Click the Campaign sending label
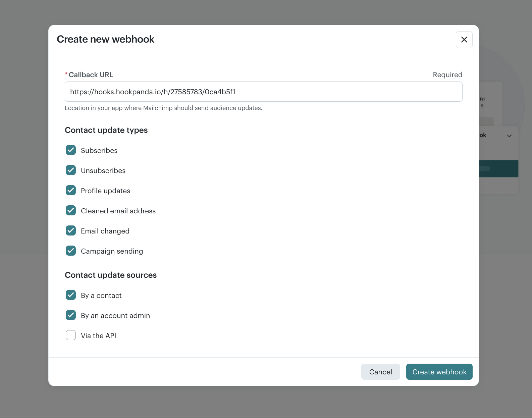 (x=112, y=251)
